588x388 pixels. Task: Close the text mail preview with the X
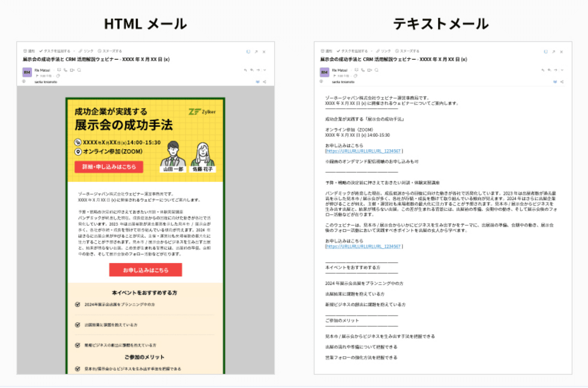point(561,52)
